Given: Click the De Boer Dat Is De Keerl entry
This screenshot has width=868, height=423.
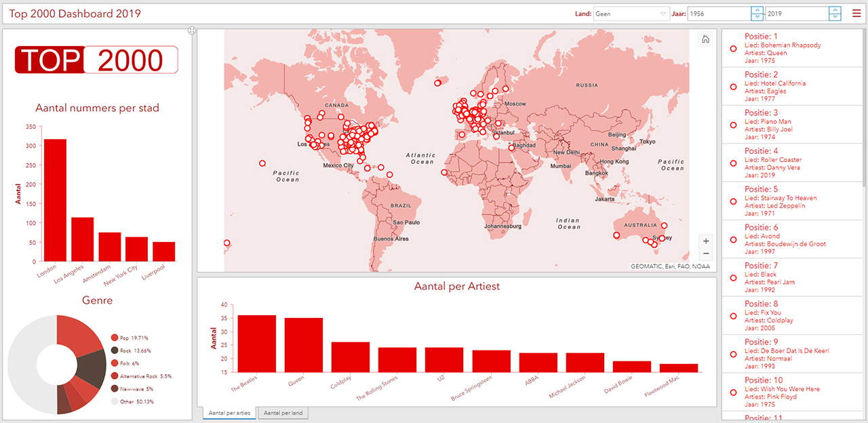Looking at the screenshot, I should point(791,355).
